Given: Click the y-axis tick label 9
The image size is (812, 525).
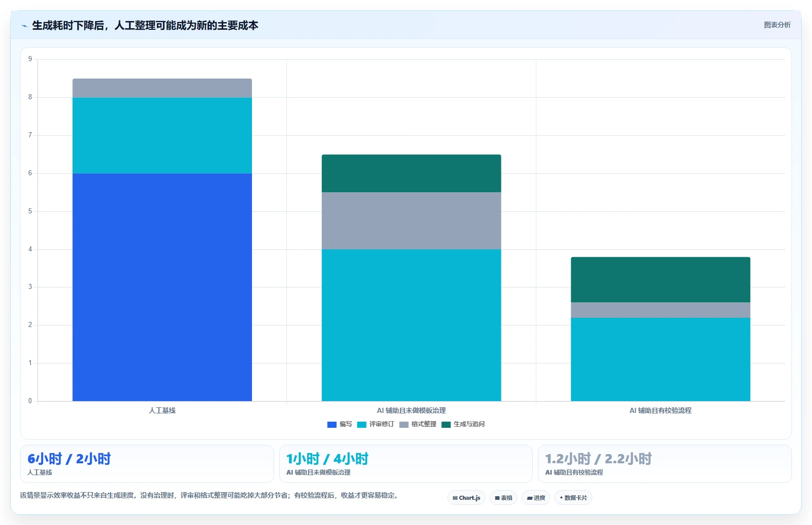Looking at the screenshot, I should [x=30, y=59].
